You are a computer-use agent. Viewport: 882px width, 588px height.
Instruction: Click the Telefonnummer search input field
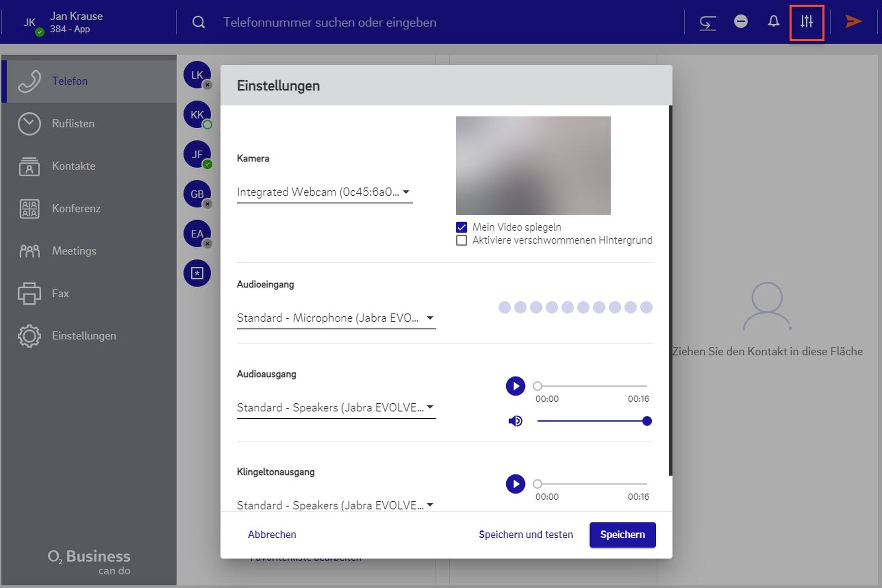pos(329,22)
